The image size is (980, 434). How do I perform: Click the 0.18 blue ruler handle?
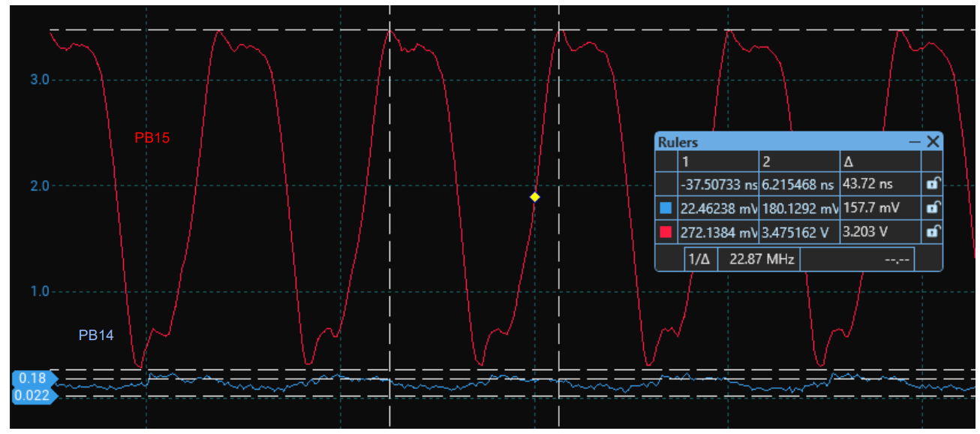32,378
